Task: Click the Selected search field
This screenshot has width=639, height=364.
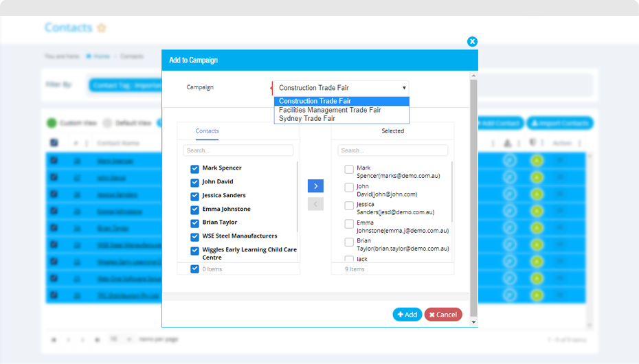Action: coord(392,150)
